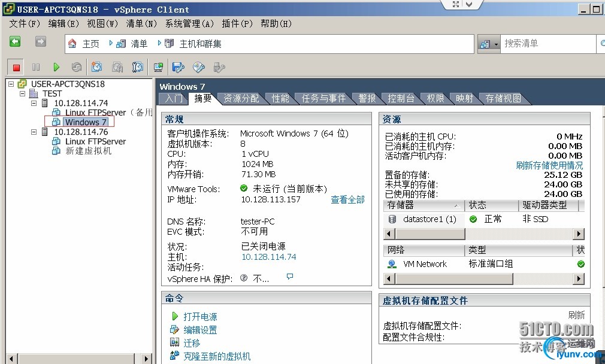Open the 插件(P) menu
Viewport: 605px width, 364px height.
[237, 23]
